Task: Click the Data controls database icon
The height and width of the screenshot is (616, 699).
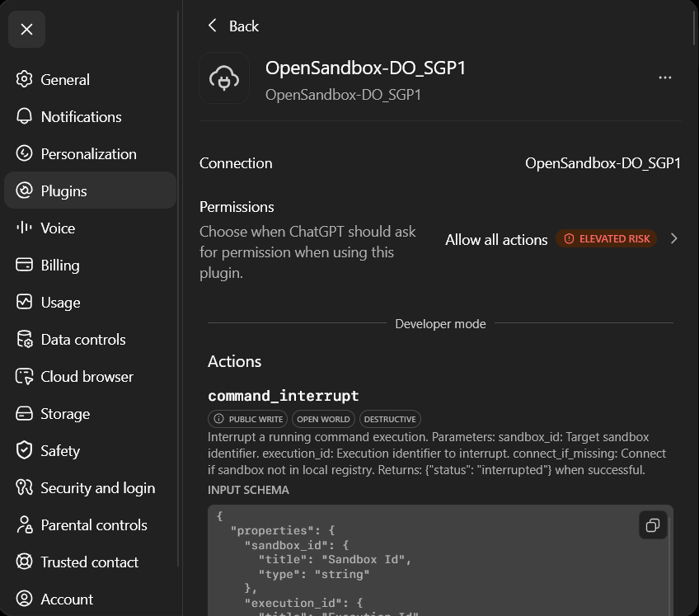Action: (x=24, y=339)
